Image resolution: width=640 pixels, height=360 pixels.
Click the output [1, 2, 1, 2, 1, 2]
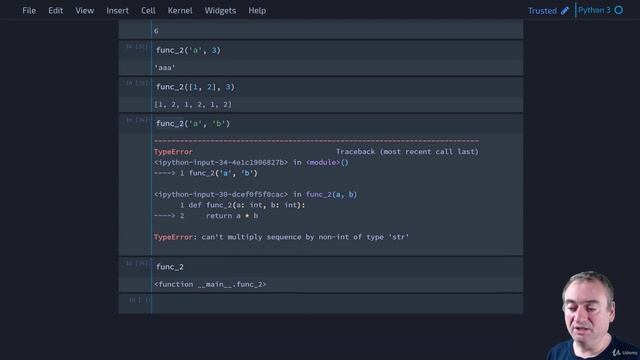point(193,104)
